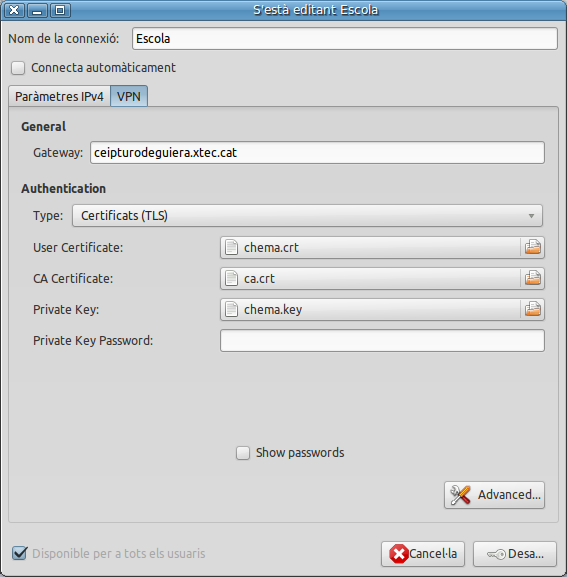Click the red X icon on Cancel·la
Viewport: 567px width, 577px height.
point(399,553)
